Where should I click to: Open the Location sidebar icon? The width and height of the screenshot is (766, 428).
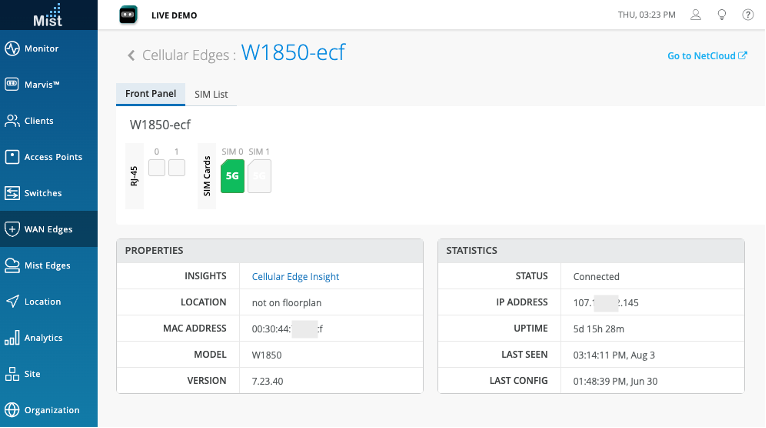click(x=12, y=301)
